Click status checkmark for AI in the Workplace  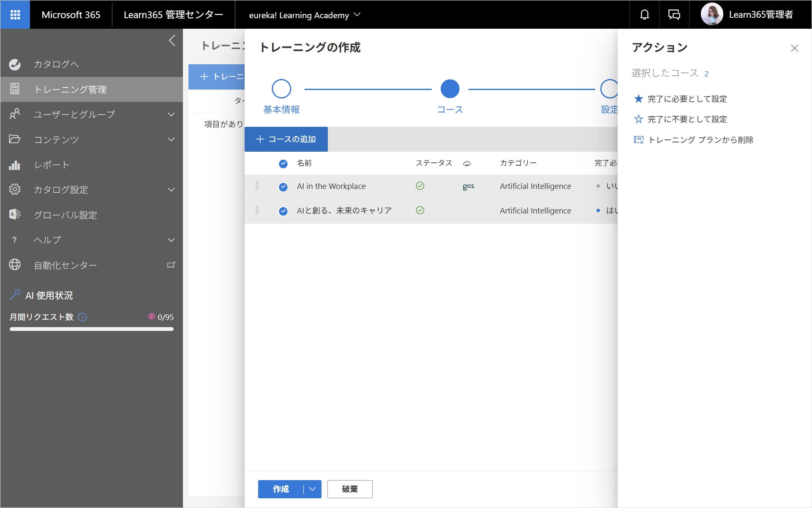(x=420, y=186)
